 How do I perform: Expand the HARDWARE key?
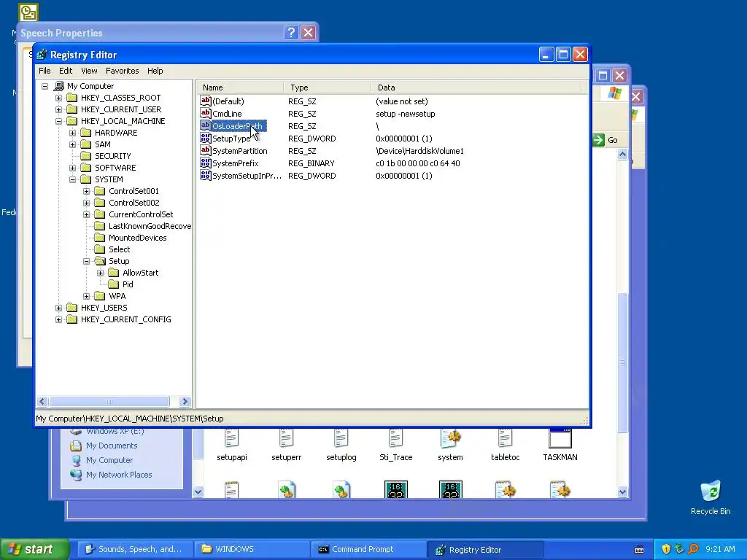click(x=72, y=133)
